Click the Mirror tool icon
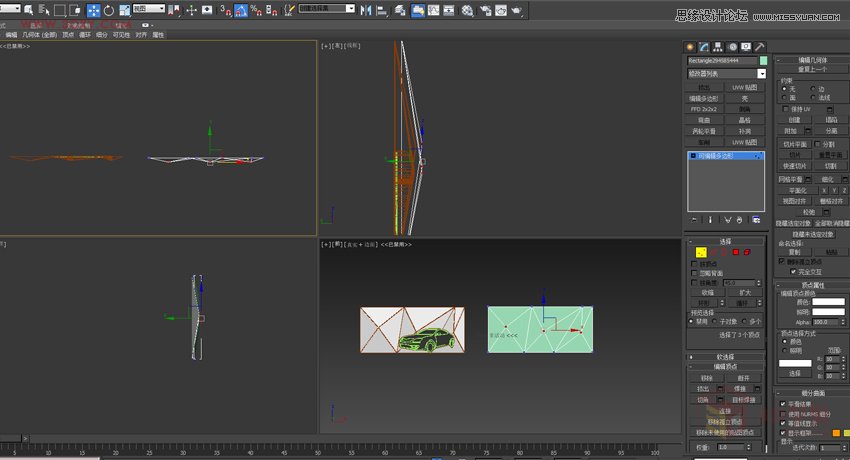Image resolution: width=850 pixels, height=460 pixels. click(x=365, y=10)
